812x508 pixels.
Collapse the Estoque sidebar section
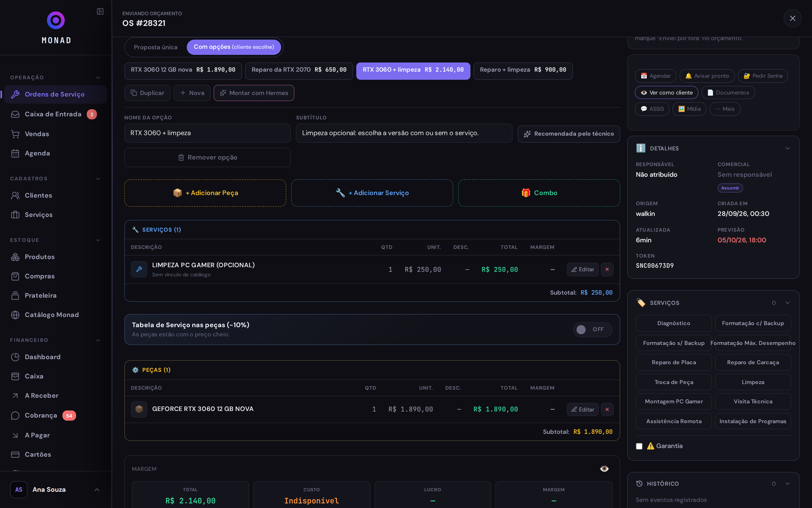tap(98, 240)
